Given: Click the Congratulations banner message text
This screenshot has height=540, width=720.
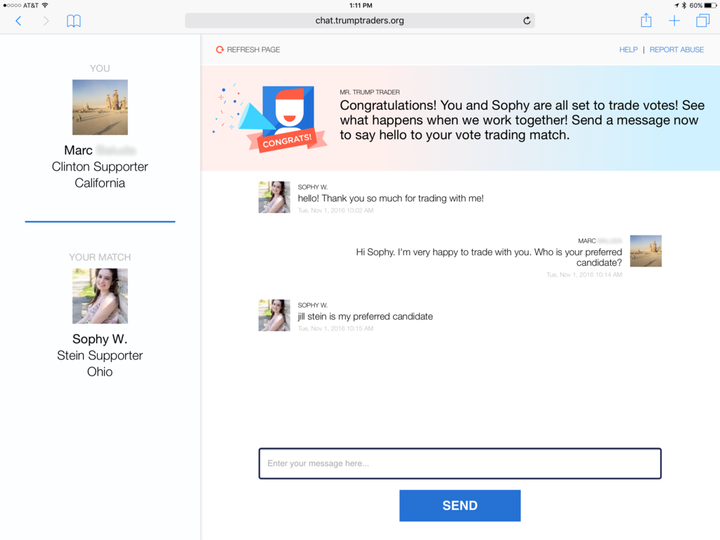Looking at the screenshot, I should (522, 120).
